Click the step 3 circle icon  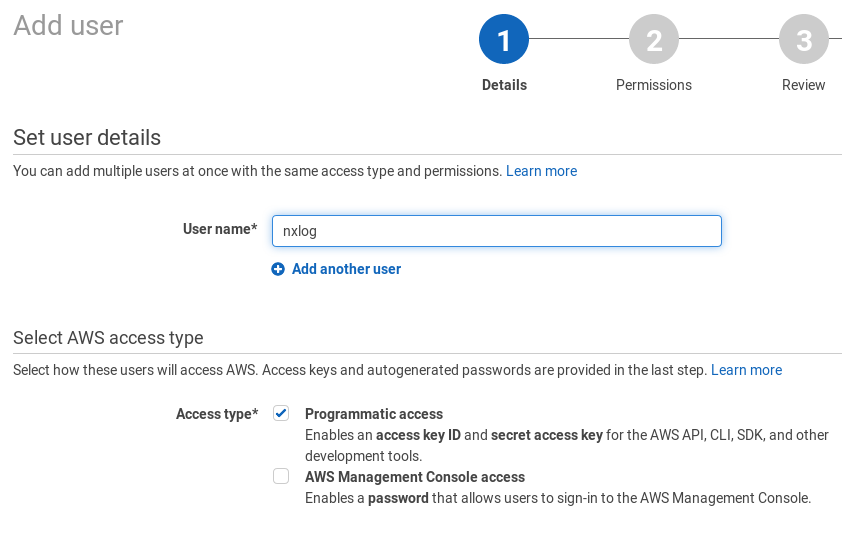pyautogui.click(x=803, y=40)
